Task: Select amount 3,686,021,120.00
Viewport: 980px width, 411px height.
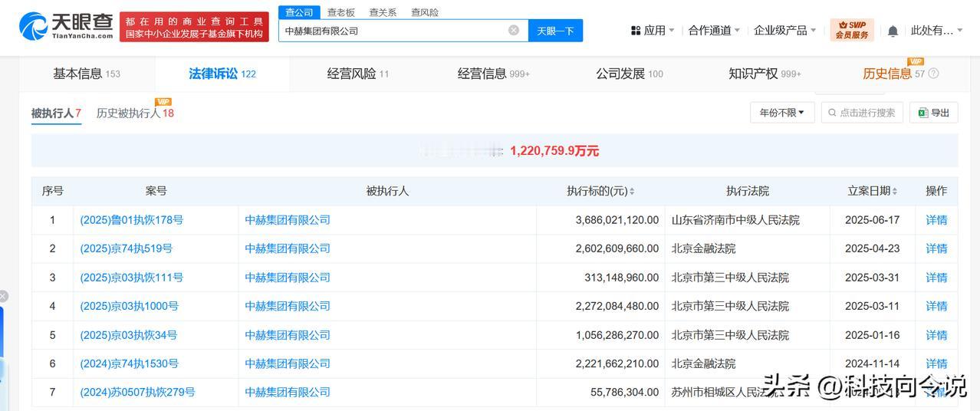Action: point(617,220)
